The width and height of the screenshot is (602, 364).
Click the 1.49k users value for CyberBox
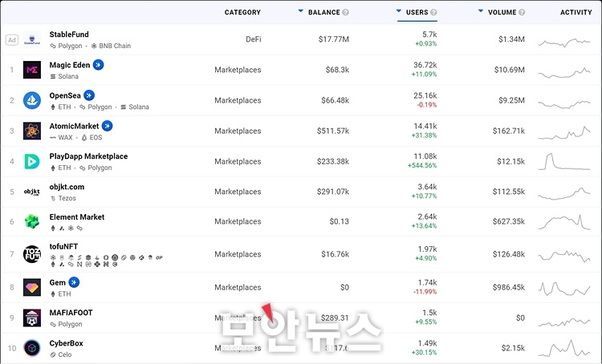point(427,343)
